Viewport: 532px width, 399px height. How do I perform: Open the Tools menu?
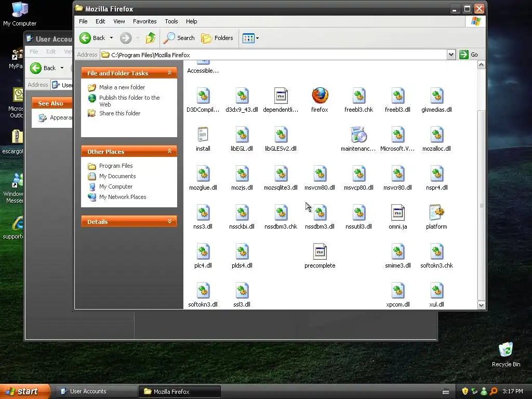pyautogui.click(x=171, y=21)
